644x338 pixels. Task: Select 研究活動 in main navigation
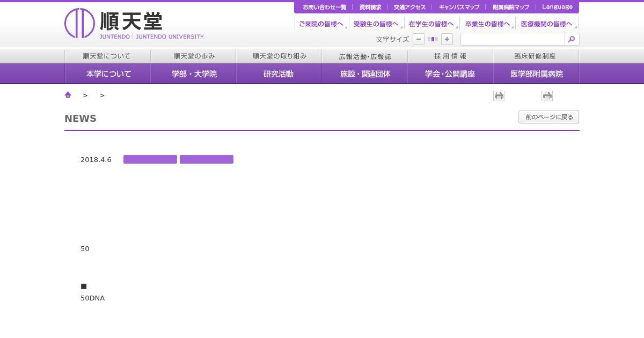point(279,74)
